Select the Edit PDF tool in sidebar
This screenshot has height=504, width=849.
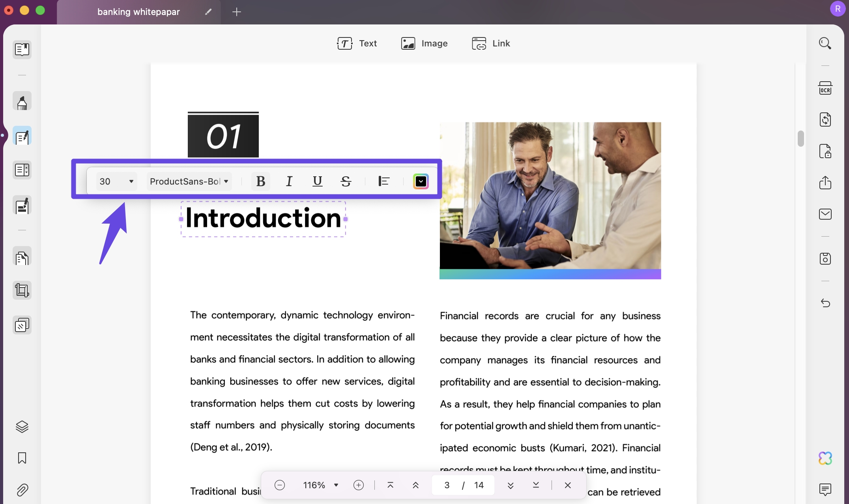click(22, 136)
